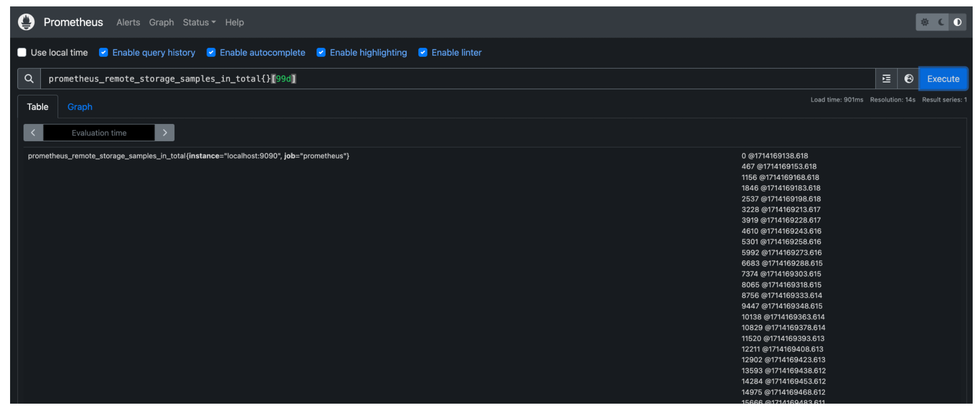Click sample 2537 @1714169198.618
This screenshot has width=980, height=411.
[x=781, y=199]
